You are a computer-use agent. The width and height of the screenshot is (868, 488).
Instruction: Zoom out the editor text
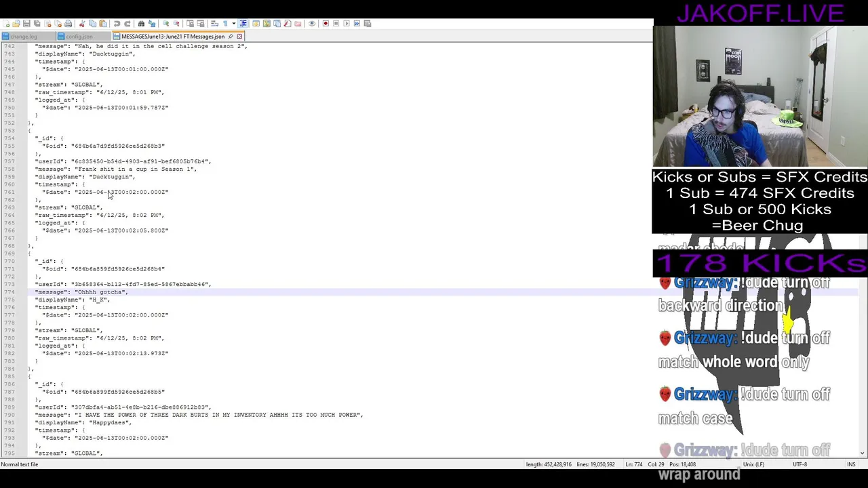176,23
